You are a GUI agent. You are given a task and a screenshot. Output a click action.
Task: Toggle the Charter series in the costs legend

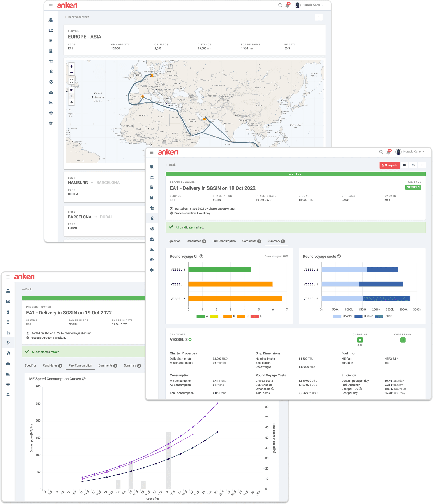343,316
